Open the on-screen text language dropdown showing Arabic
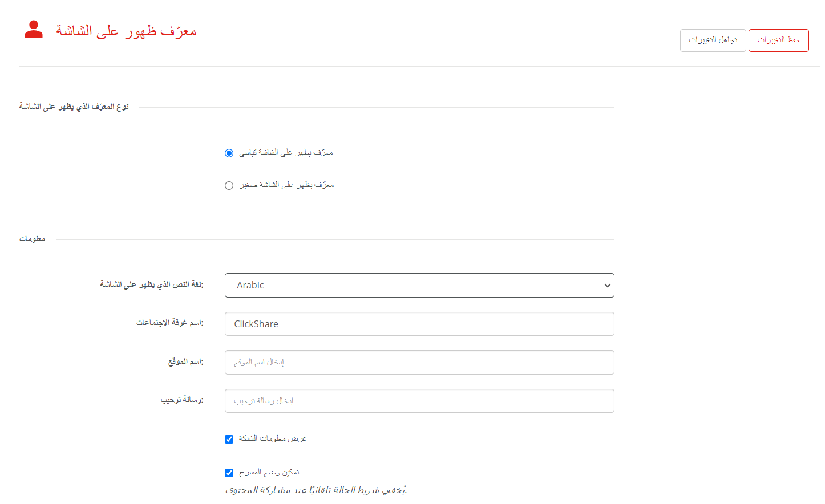 pyautogui.click(x=419, y=285)
